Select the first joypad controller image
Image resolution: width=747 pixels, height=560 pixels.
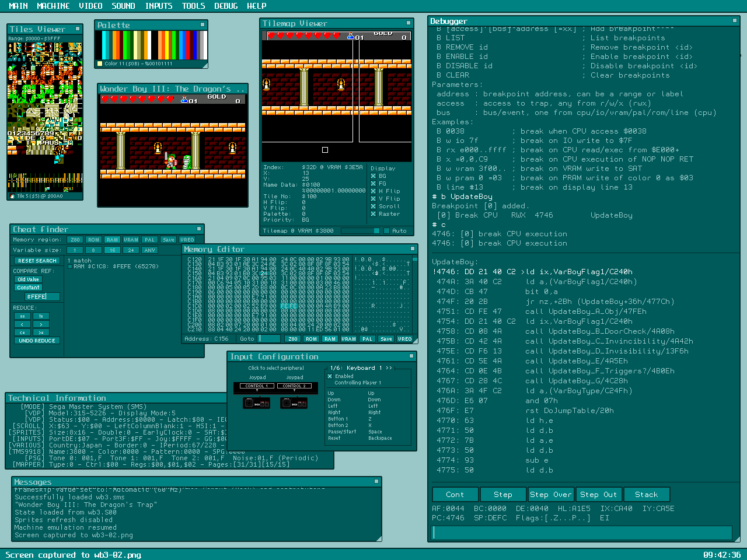point(256,402)
